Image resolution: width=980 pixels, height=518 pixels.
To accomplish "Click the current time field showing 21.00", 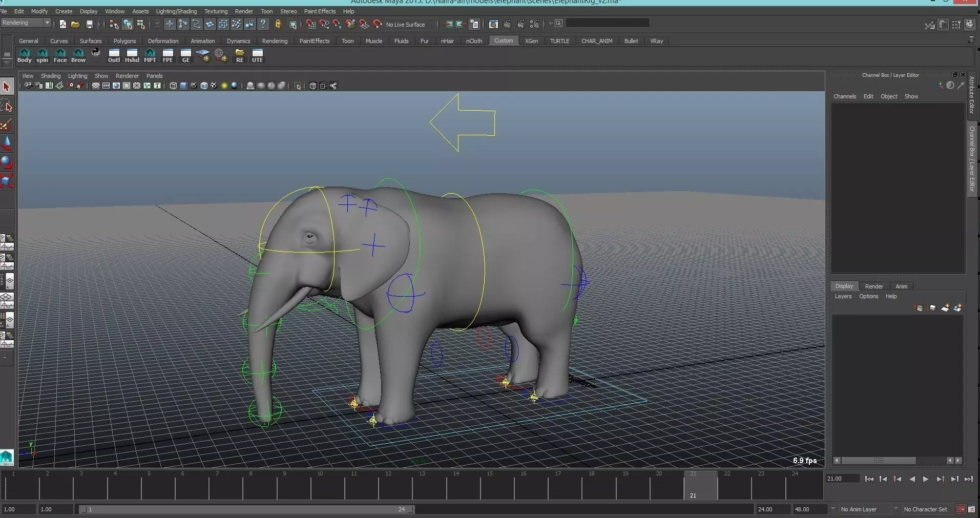I will pos(842,479).
